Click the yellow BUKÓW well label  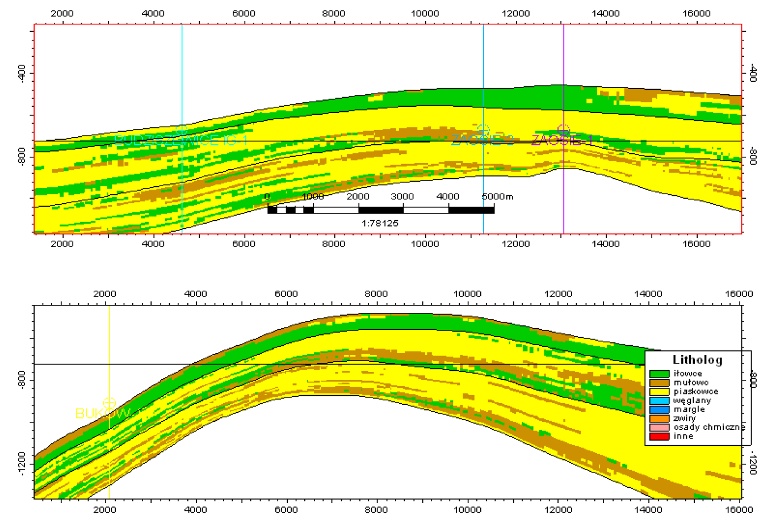[x=103, y=414]
